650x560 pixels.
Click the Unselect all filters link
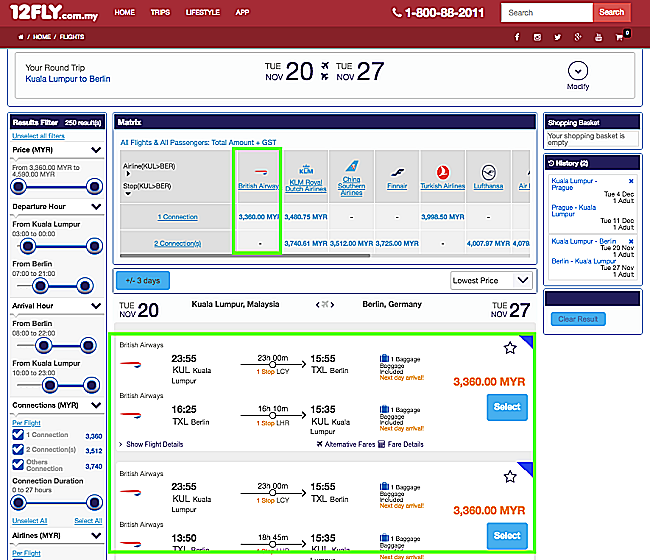click(x=39, y=136)
